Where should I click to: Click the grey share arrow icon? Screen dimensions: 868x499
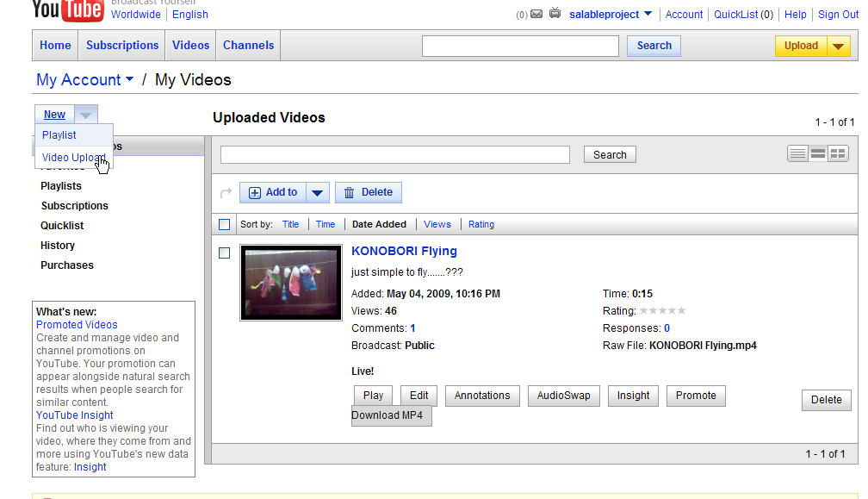coord(226,193)
